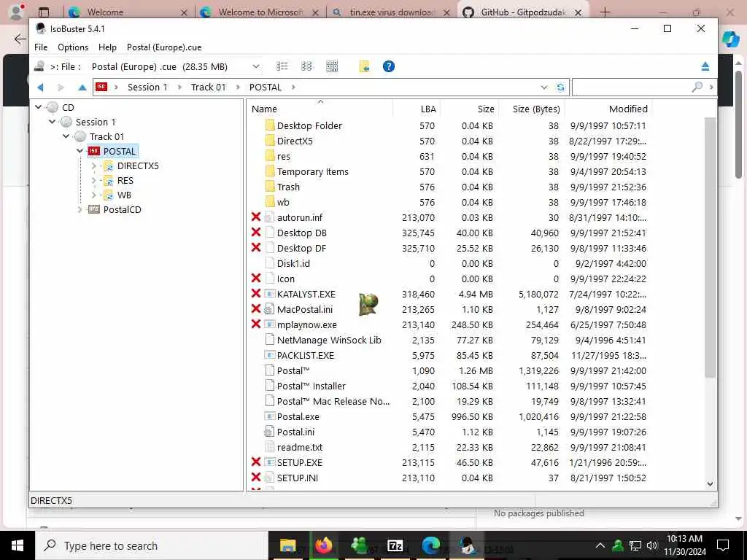Expand the WB tree node
This screenshot has height=560, width=747.
93,195
